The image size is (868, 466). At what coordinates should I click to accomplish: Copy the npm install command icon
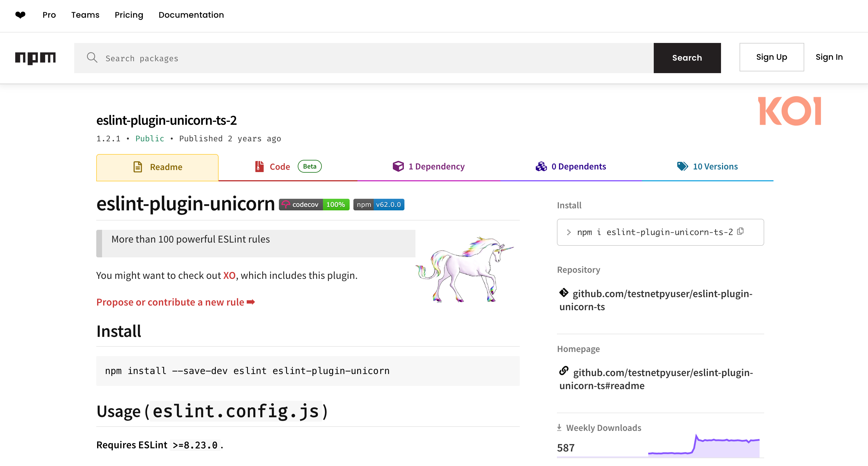(740, 231)
